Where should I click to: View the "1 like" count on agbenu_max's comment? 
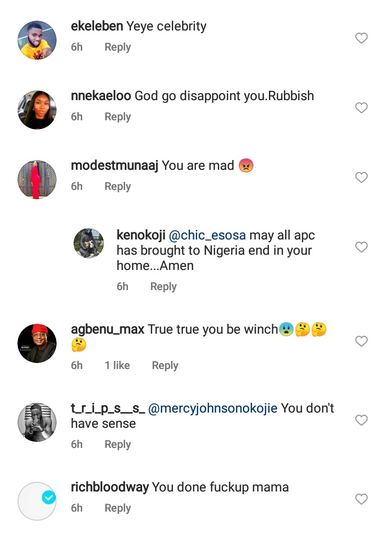pyautogui.click(x=117, y=366)
